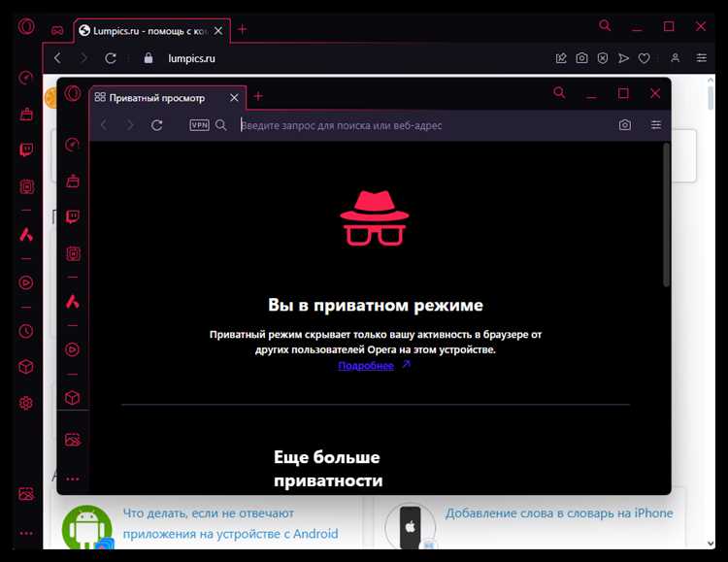Close the Приватный просмотр tab
The image size is (728, 562).
pyautogui.click(x=234, y=97)
